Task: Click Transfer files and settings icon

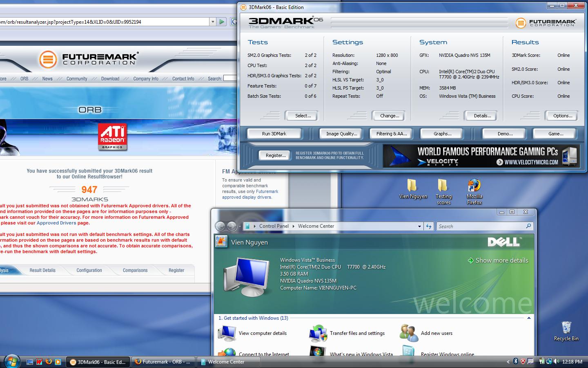Action: tap(318, 333)
